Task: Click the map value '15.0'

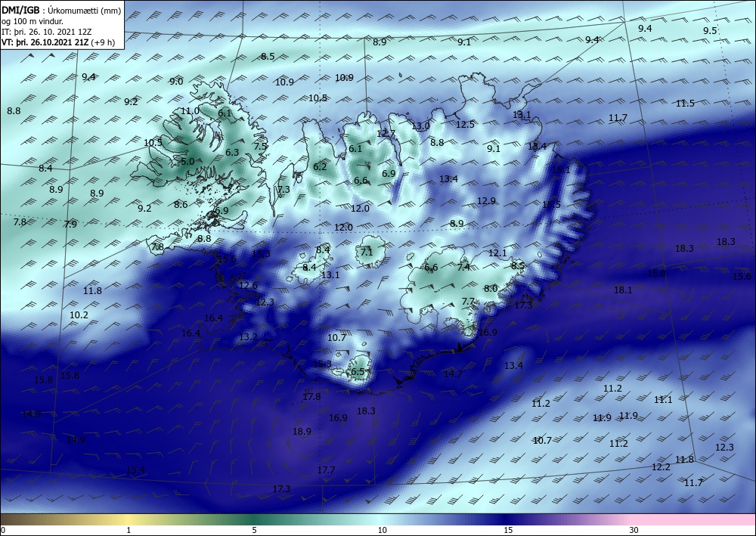Action: point(655,274)
